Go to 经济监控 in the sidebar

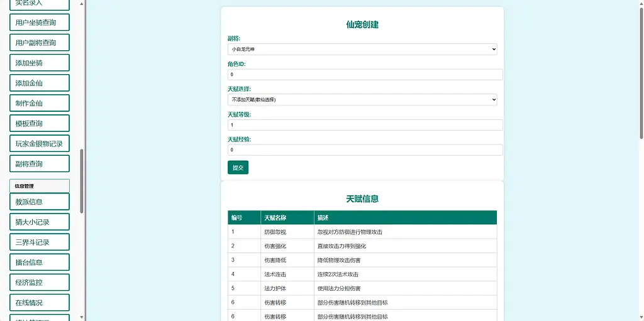click(39, 283)
